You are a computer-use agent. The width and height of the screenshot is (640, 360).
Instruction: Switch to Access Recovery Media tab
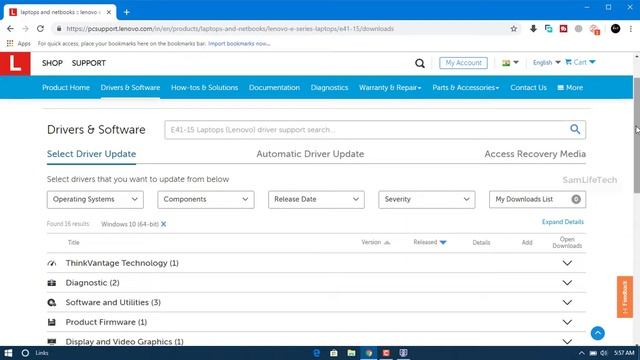(535, 154)
